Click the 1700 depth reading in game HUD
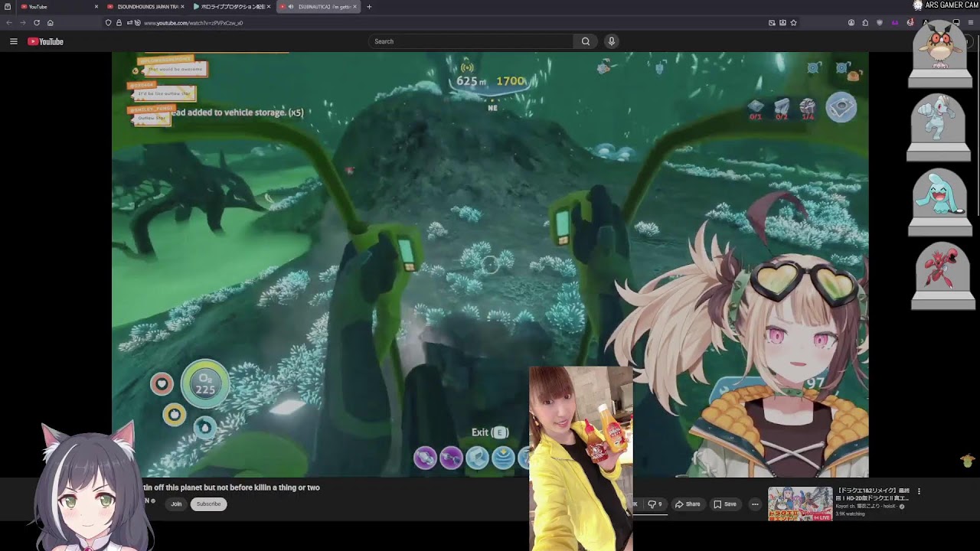The height and width of the screenshot is (551, 980). click(x=511, y=81)
